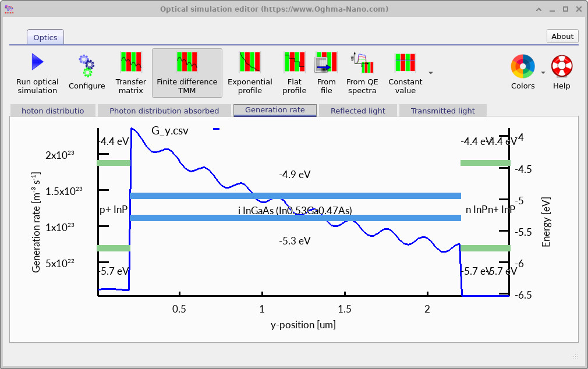The image size is (588, 369).
Task: Switch to Photon distribution tab
Action: tap(52, 111)
